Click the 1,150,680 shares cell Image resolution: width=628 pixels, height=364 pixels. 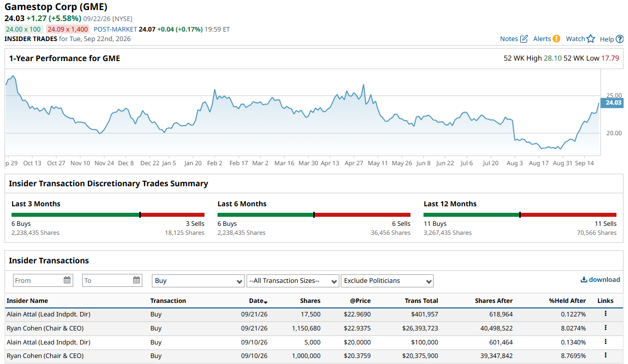point(306,328)
